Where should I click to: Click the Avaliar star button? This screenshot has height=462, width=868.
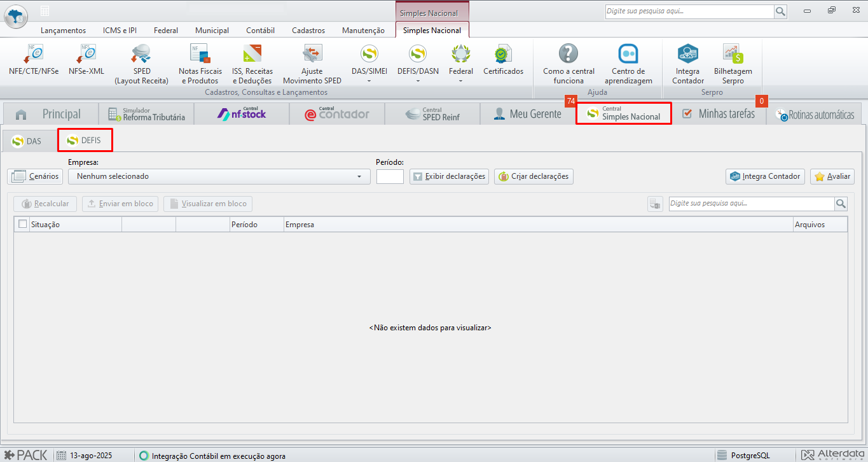[x=832, y=176]
